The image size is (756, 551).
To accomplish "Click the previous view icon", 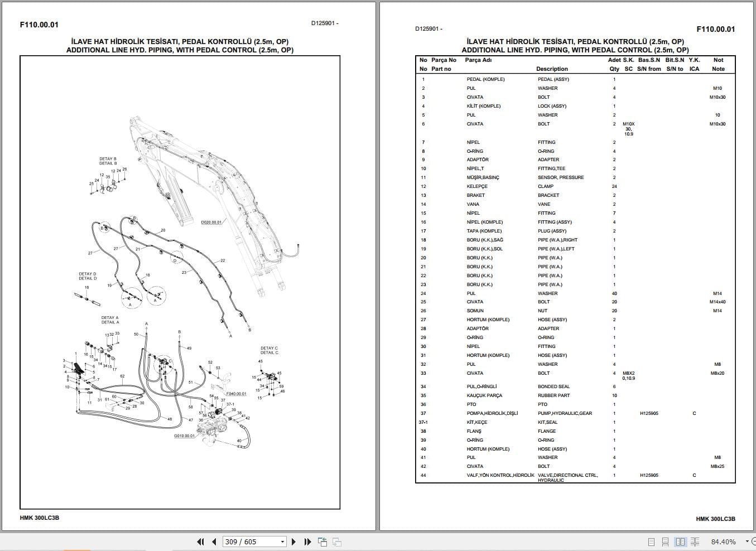I will [x=322, y=542].
